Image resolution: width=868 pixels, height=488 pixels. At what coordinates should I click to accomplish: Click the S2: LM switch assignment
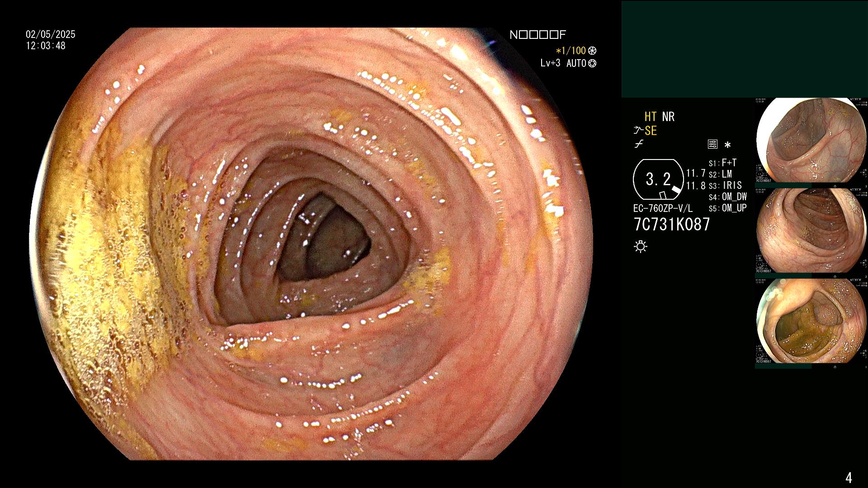[720, 174]
